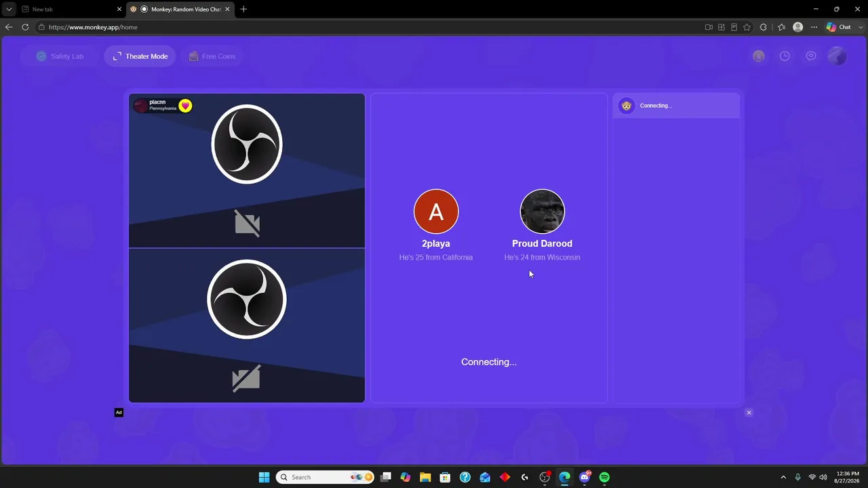Click the Microsoft Edge taskbar icon
Screen dimensions: 868x488
(x=564, y=477)
